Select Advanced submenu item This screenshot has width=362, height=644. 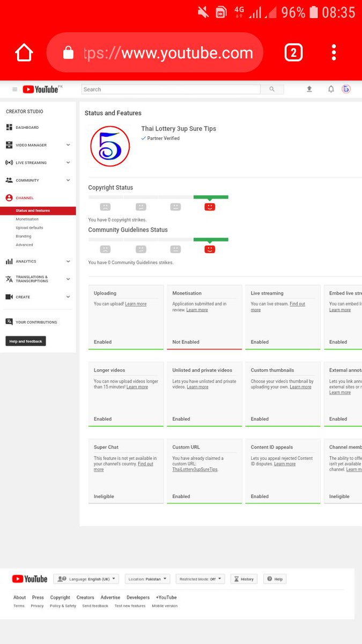click(x=24, y=245)
